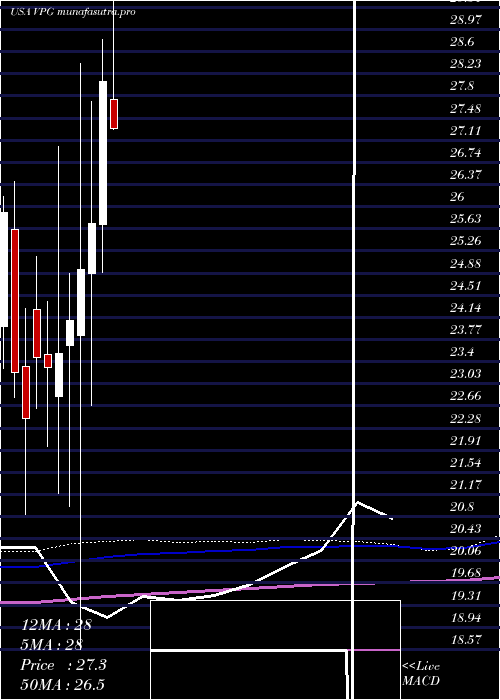Click the 27.48 price axis label

465,108
